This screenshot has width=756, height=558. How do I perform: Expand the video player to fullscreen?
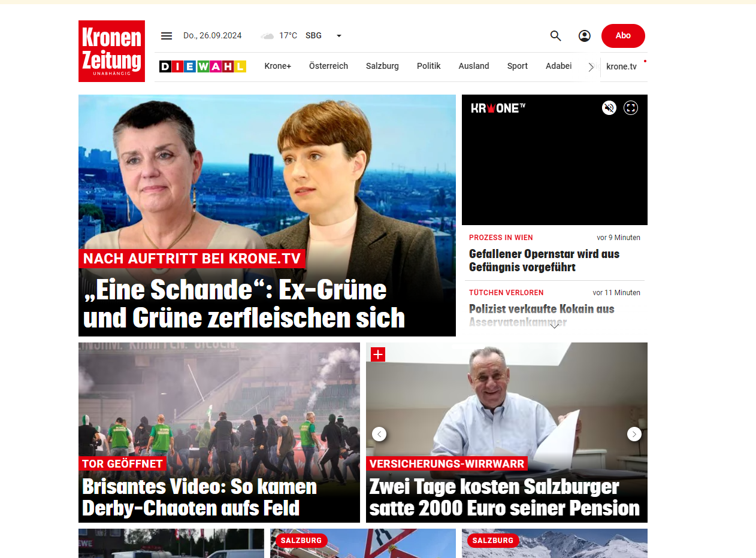click(x=631, y=108)
